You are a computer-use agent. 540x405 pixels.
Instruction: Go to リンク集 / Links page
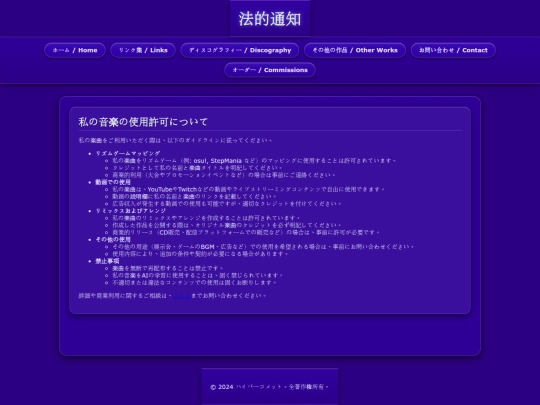[143, 50]
